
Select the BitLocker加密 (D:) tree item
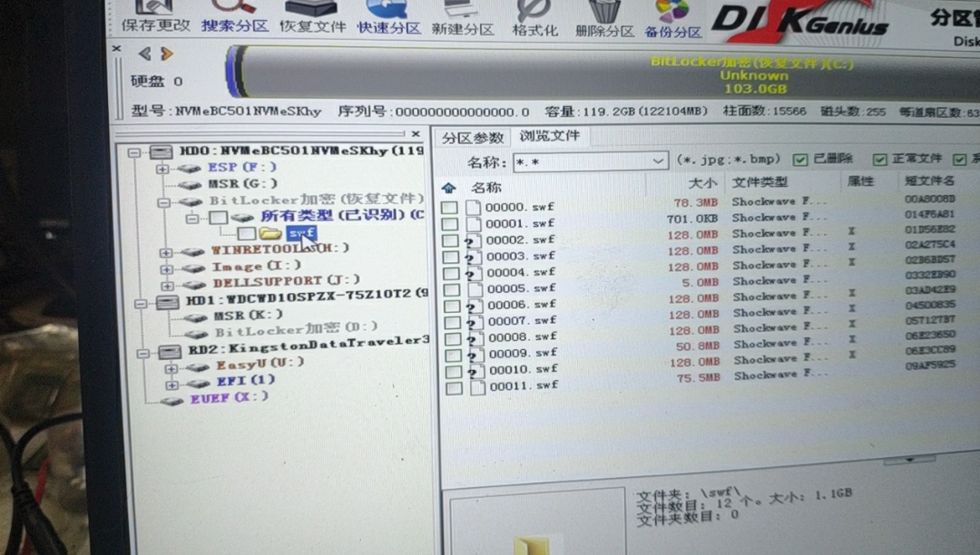(x=296, y=328)
